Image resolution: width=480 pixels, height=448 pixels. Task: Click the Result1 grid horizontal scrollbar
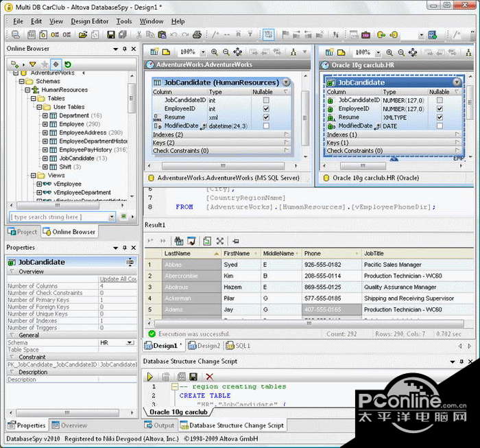coord(309,323)
